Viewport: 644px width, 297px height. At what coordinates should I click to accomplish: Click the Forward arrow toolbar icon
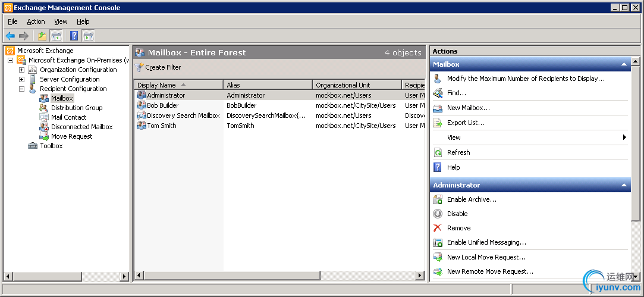(24, 36)
